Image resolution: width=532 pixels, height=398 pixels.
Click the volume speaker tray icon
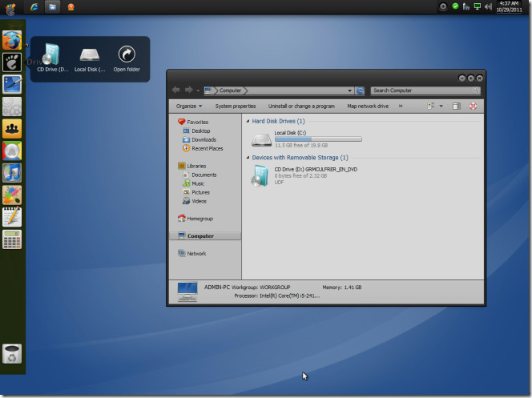click(x=488, y=6)
